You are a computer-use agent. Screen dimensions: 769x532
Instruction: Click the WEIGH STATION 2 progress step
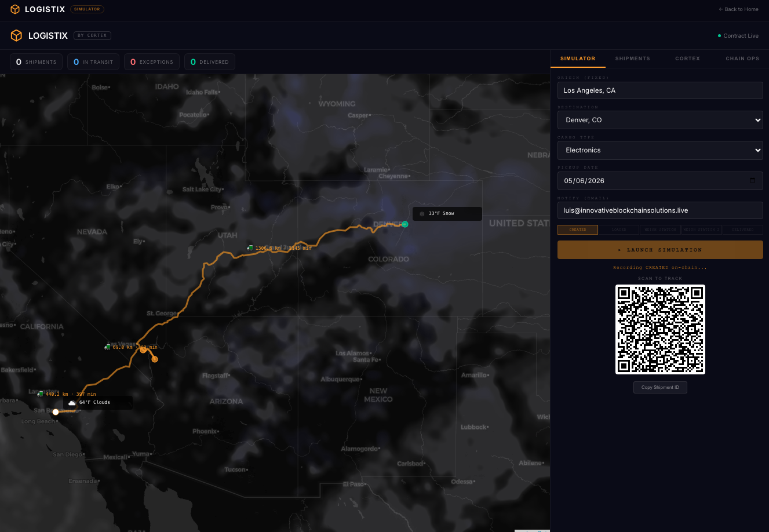[702, 229]
